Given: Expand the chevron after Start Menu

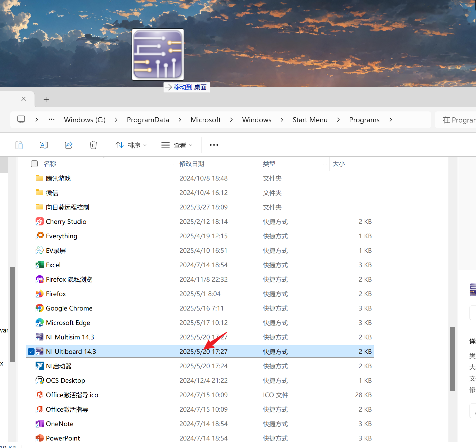Looking at the screenshot, I should (x=338, y=120).
